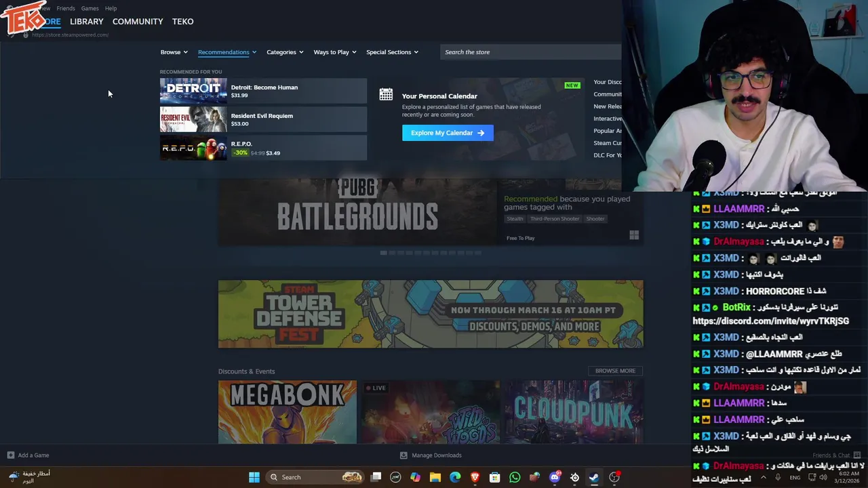Open Steam from the taskbar
Image resolution: width=868 pixels, height=488 pixels.
point(594,477)
